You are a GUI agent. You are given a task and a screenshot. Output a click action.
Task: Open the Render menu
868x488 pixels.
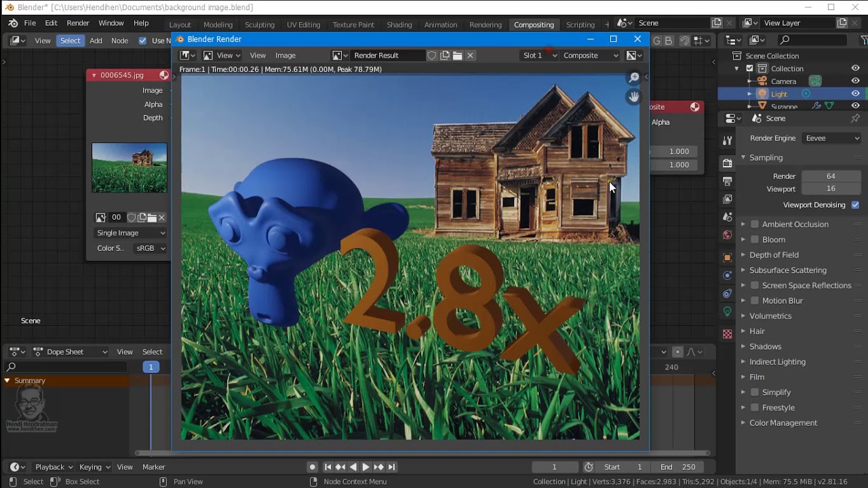[x=78, y=23]
